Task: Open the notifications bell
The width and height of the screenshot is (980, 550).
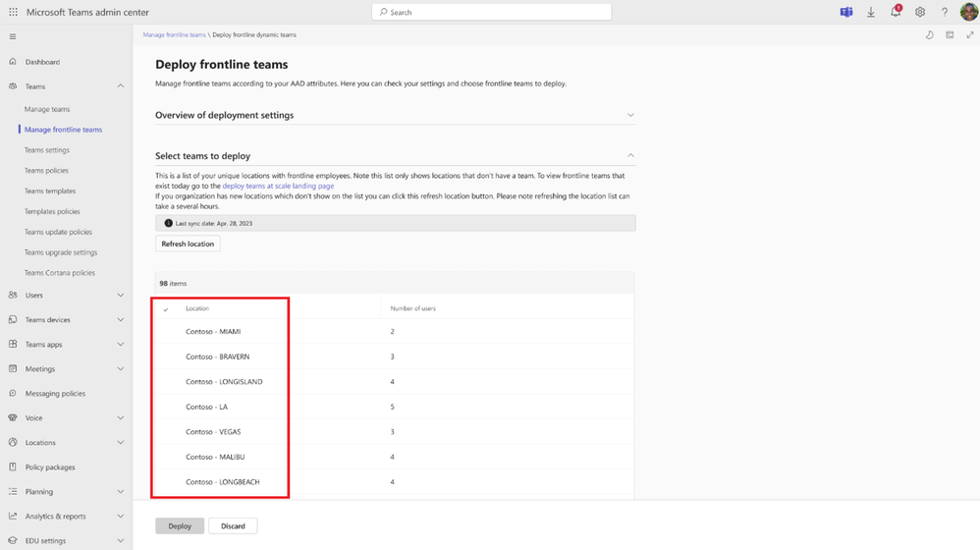Action: (896, 13)
